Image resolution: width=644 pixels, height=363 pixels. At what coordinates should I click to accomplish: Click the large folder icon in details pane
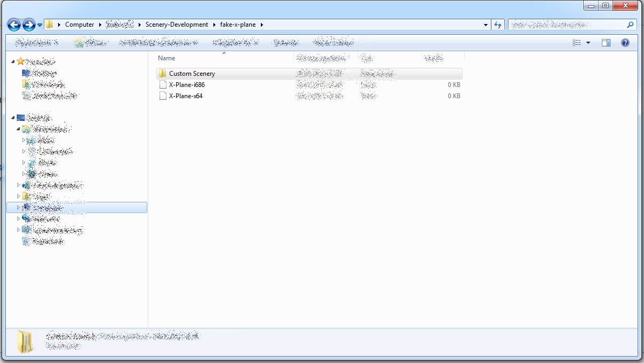pyautogui.click(x=25, y=342)
